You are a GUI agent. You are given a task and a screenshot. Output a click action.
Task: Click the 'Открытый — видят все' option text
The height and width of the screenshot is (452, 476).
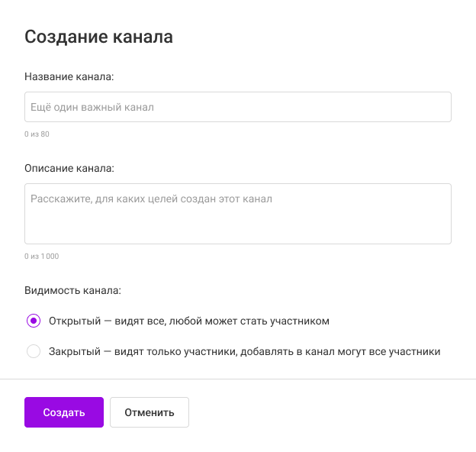(x=188, y=321)
